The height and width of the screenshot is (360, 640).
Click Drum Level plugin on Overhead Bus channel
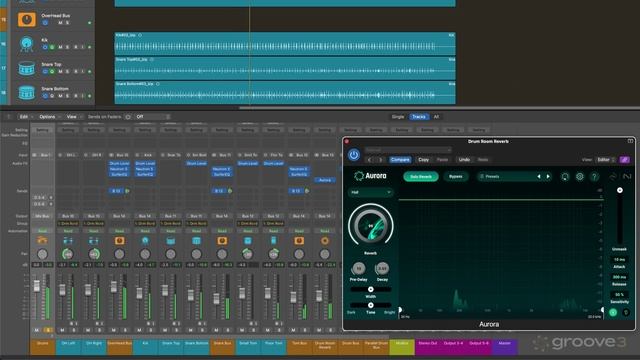click(x=119, y=163)
